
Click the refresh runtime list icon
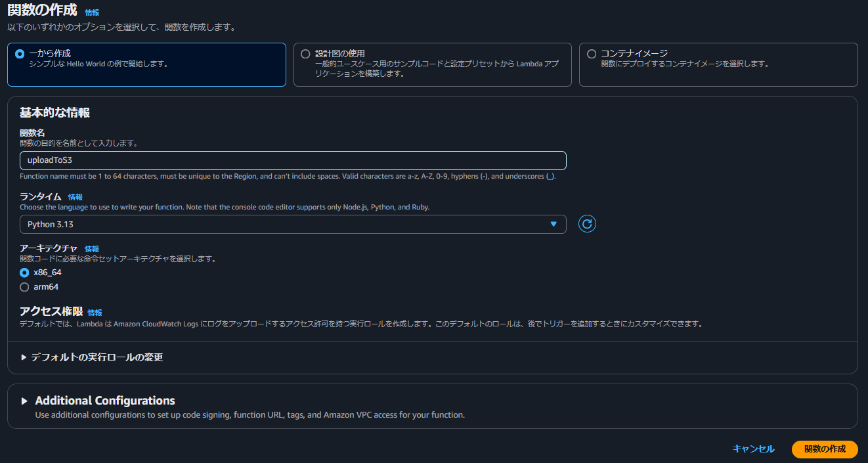[x=587, y=224]
